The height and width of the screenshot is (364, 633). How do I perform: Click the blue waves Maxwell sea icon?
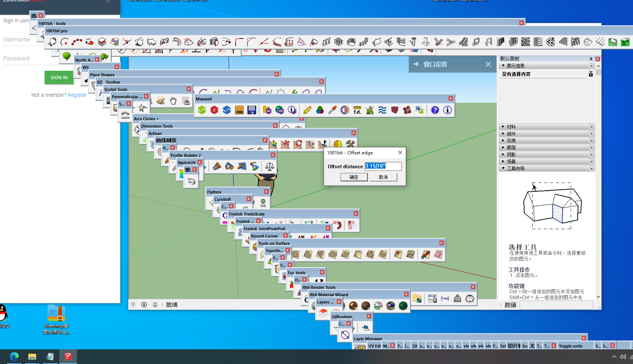(382, 110)
